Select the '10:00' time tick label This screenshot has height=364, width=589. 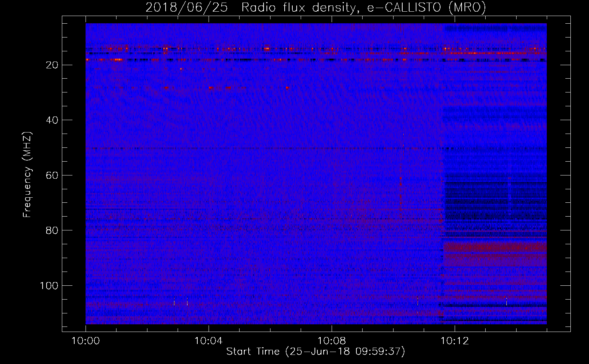point(86,341)
